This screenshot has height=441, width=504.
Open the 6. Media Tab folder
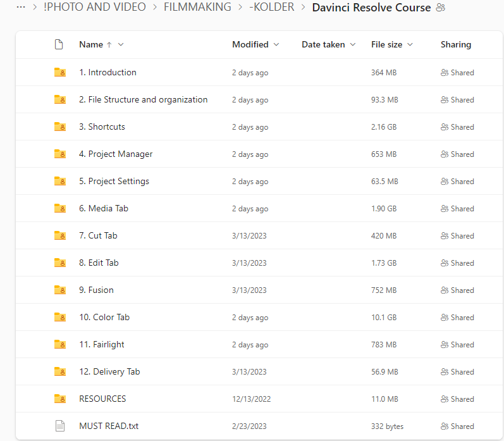click(x=104, y=208)
